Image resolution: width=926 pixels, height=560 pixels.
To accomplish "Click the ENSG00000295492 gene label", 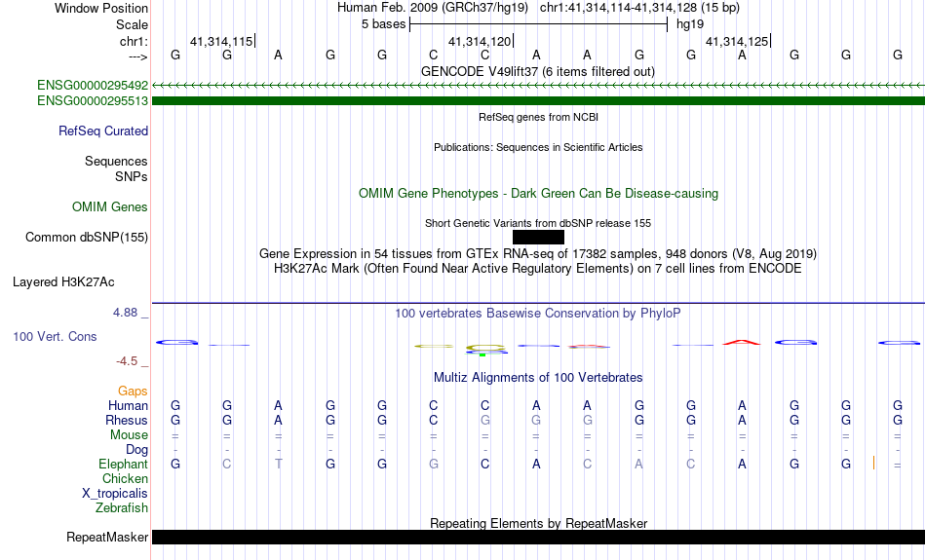I will pyautogui.click(x=93, y=86).
